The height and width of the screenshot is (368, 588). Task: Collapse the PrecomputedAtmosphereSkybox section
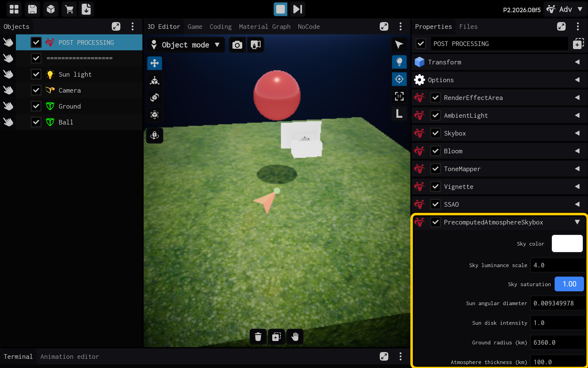click(x=577, y=222)
